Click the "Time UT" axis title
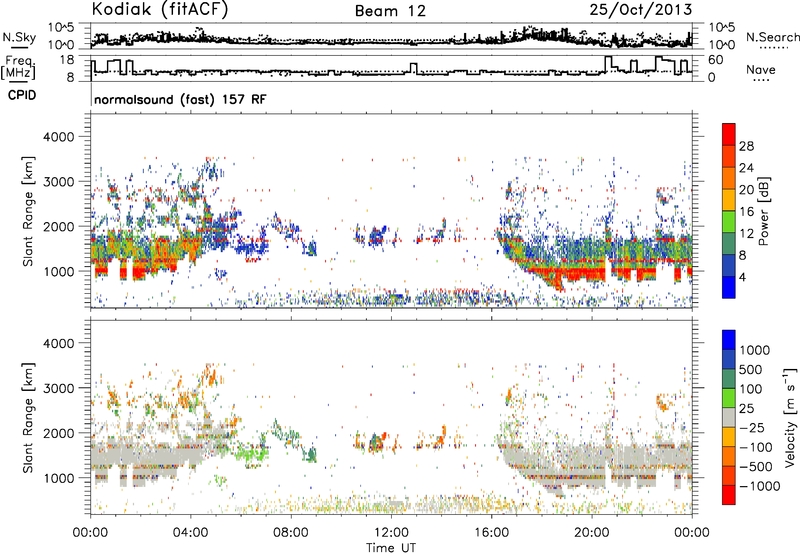Screen dimensions: 800x554 (391, 548)
